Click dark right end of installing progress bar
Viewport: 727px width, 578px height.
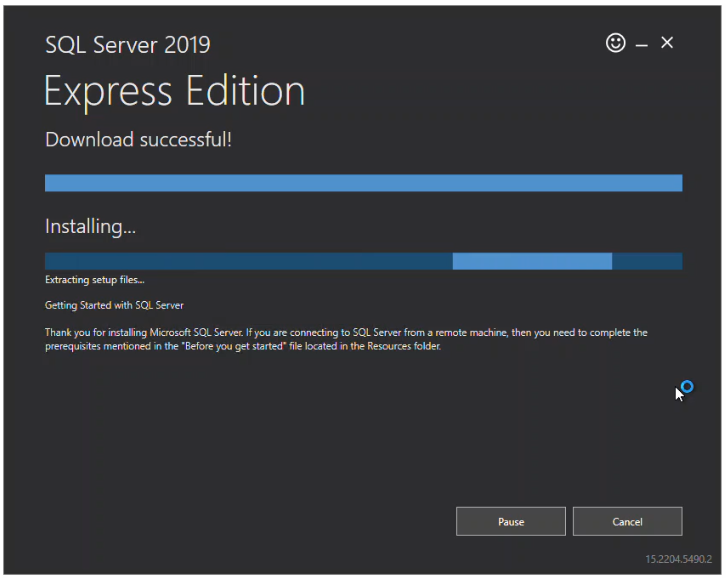tap(647, 261)
